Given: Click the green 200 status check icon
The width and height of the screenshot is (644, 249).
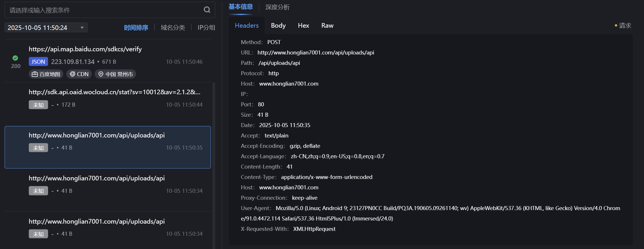Looking at the screenshot, I should pyautogui.click(x=15, y=58).
